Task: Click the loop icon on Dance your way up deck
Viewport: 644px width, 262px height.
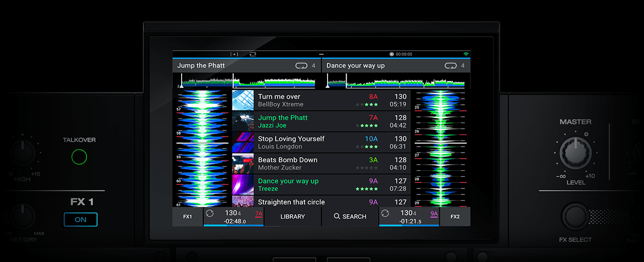Action: (450, 66)
